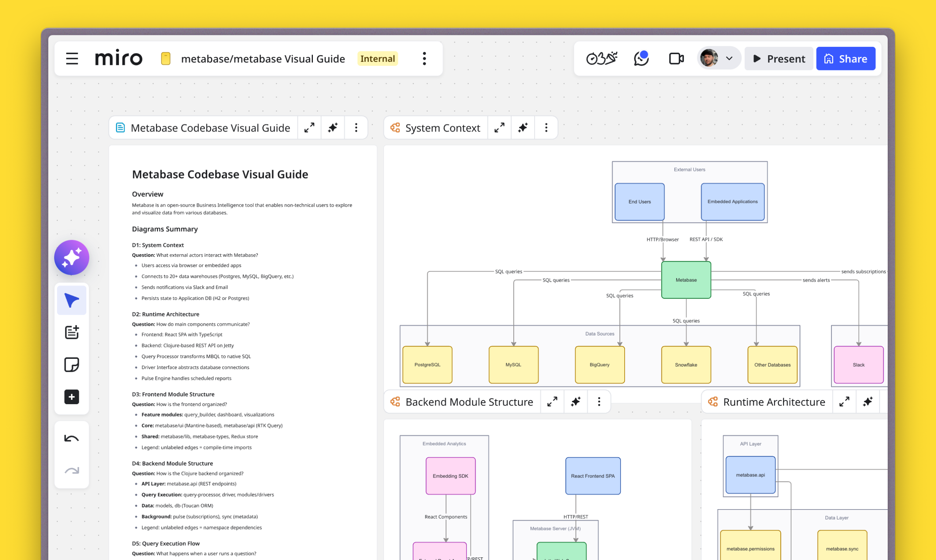This screenshot has width=936, height=560.
Task: Click the Present button
Action: click(x=779, y=59)
